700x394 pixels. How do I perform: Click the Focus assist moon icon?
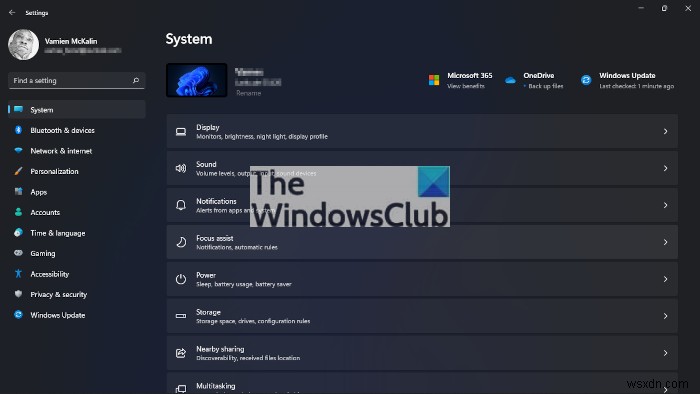pos(181,242)
